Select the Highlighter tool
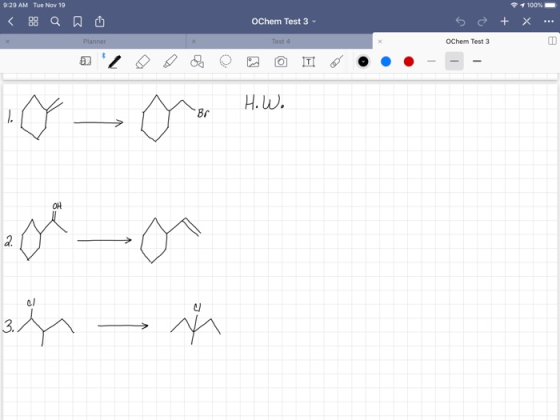This screenshot has width=560, height=420. coord(170,61)
